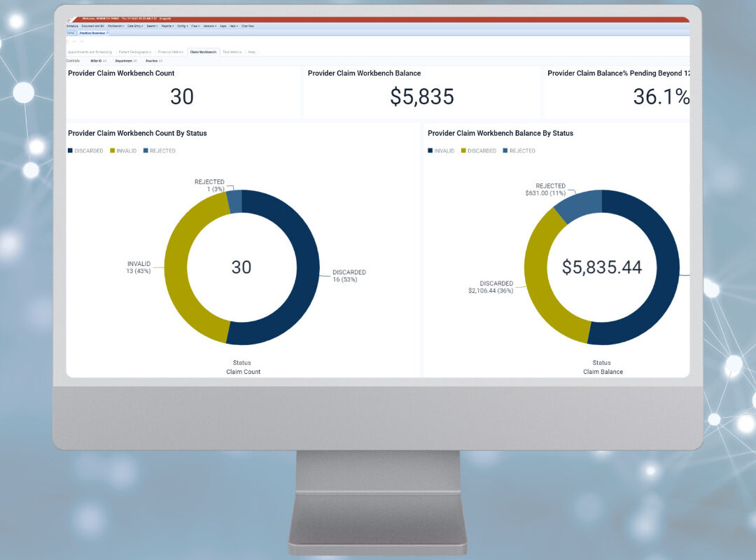The image size is (756, 560).
Task: Toggle DISCARDED legend square in Balance By Status chart
Action: click(463, 150)
